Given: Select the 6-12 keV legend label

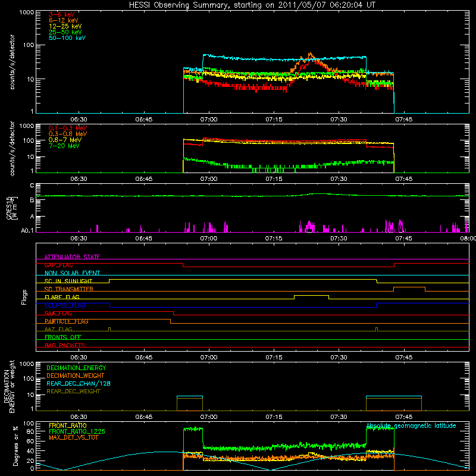Looking at the screenshot, I should (x=64, y=20).
